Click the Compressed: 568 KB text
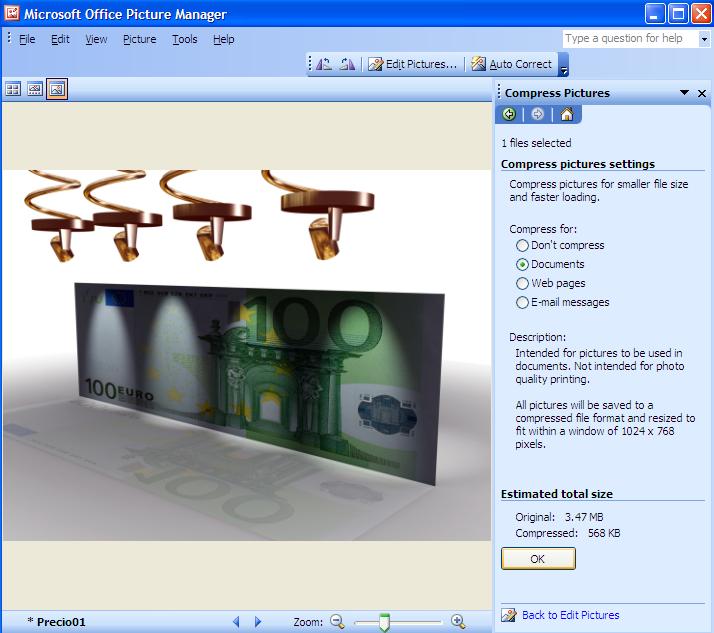 pyautogui.click(x=567, y=533)
